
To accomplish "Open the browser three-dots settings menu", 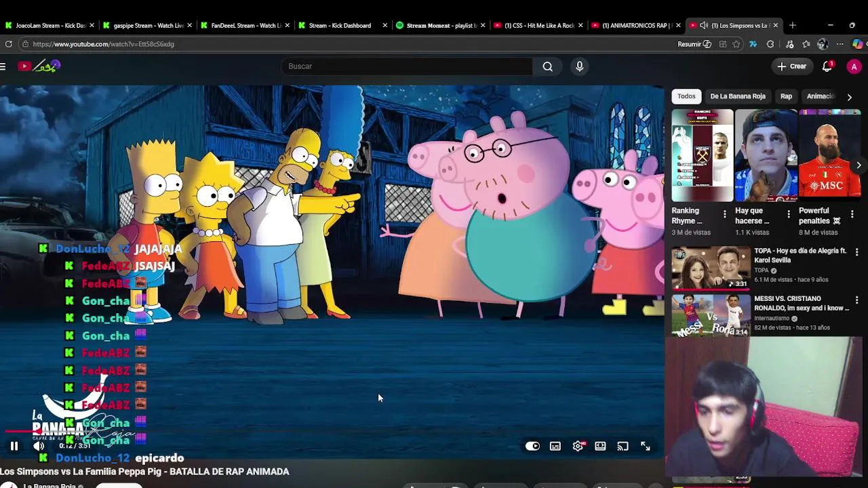I will (x=840, y=44).
